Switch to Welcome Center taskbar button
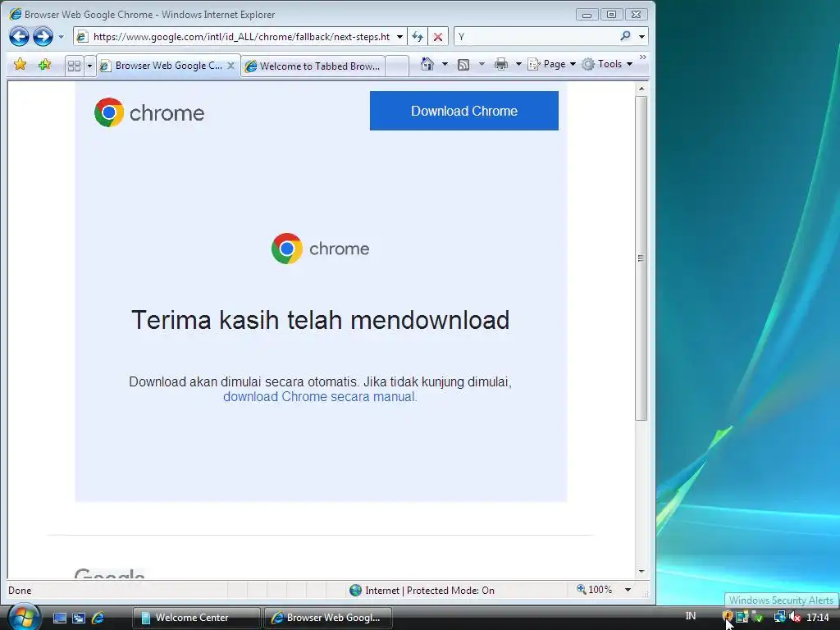The height and width of the screenshot is (630, 840). click(196, 618)
